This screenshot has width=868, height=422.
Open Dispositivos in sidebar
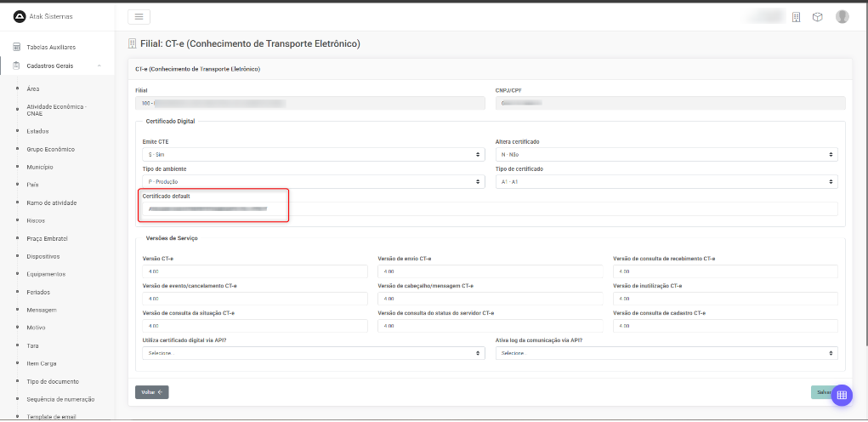coord(43,256)
